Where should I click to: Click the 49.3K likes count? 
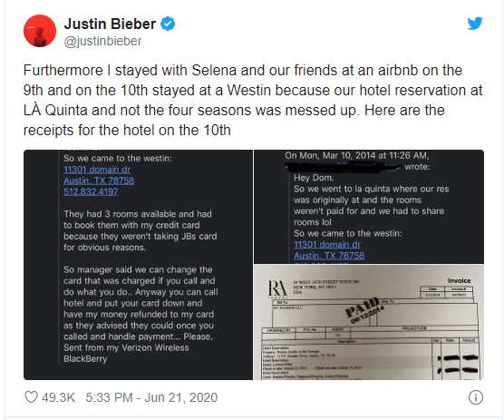click(59, 397)
